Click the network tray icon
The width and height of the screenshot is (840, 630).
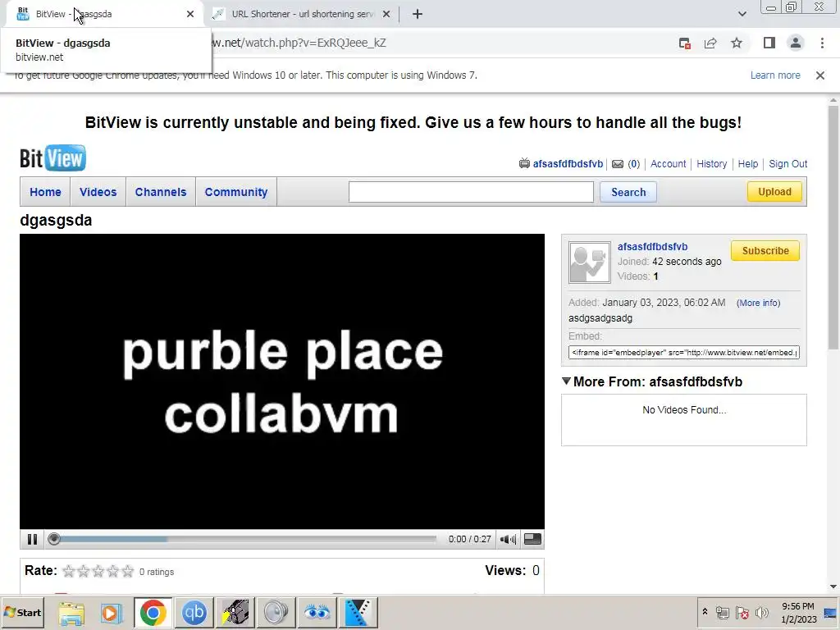tap(723, 612)
